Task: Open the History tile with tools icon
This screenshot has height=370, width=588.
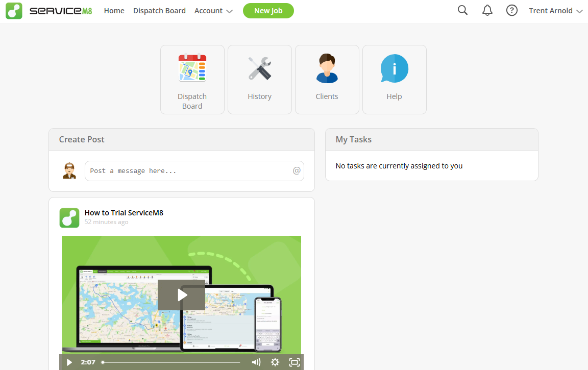Action: pyautogui.click(x=259, y=80)
